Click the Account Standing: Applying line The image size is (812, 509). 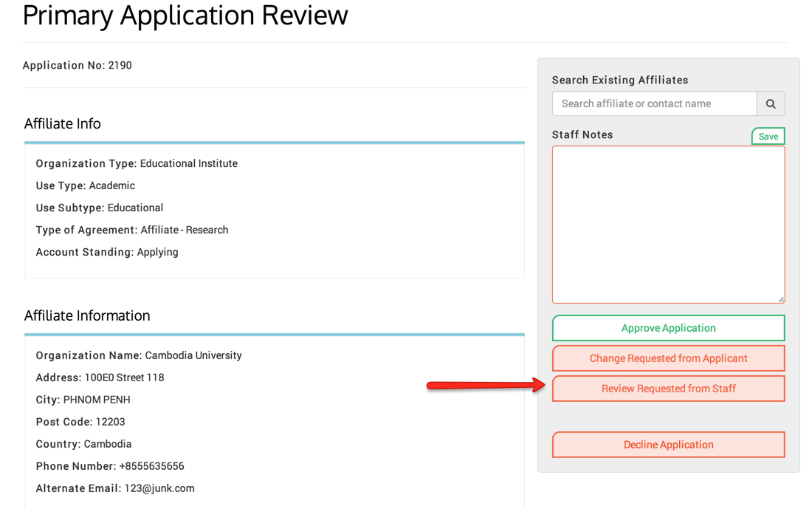click(107, 253)
